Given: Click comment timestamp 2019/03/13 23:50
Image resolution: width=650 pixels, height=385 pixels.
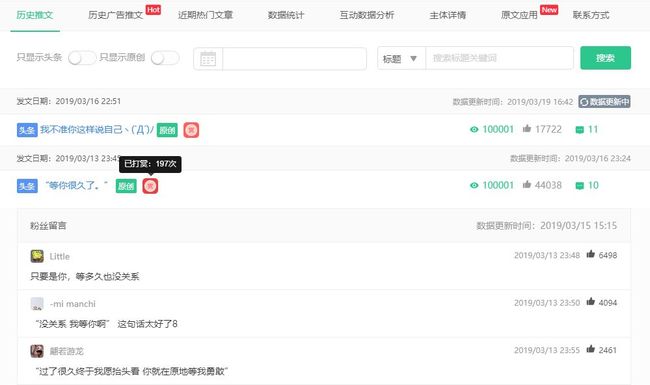Looking at the screenshot, I should 547,303.
